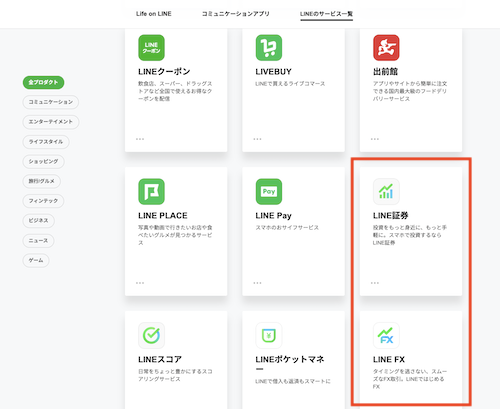Image resolution: width=500 pixels, height=409 pixels.
Task: Select the ビジネス filter pill
Action: coord(38,221)
